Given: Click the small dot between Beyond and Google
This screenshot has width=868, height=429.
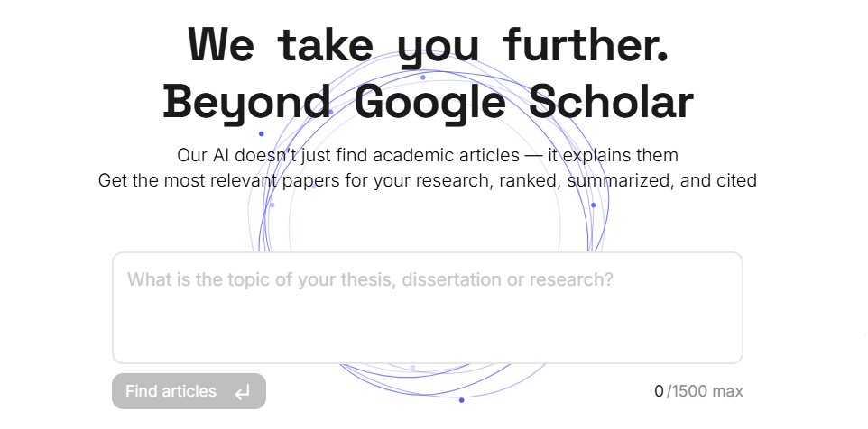Looking at the screenshot, I should 331,113.
